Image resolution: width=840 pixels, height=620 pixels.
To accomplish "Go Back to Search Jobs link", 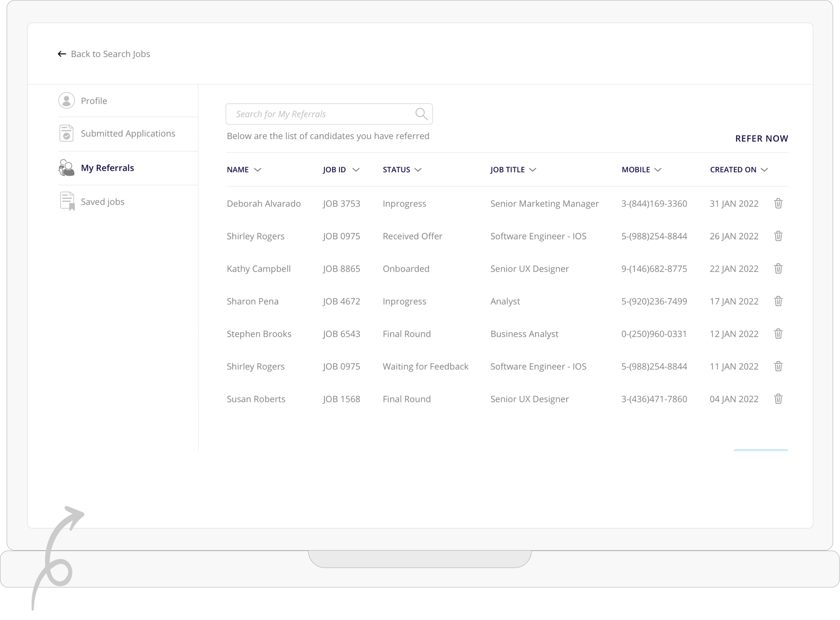I will point(110,54).
